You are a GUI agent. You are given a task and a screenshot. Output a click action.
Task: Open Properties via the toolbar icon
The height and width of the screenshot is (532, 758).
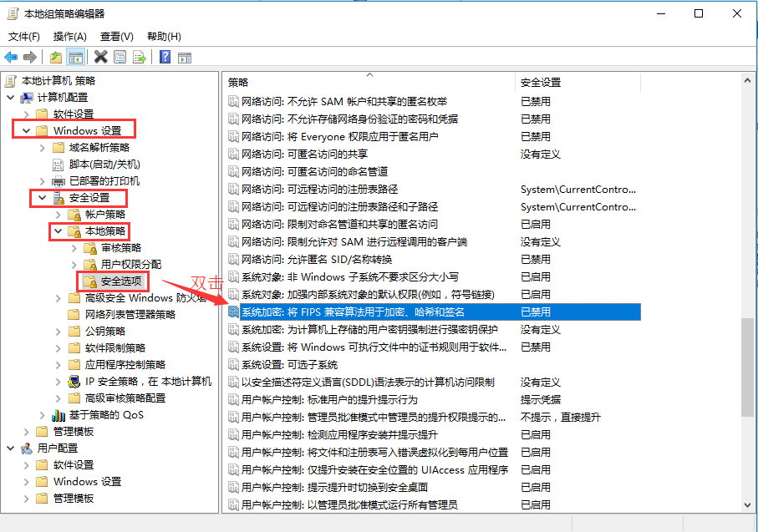coord(120,57)
